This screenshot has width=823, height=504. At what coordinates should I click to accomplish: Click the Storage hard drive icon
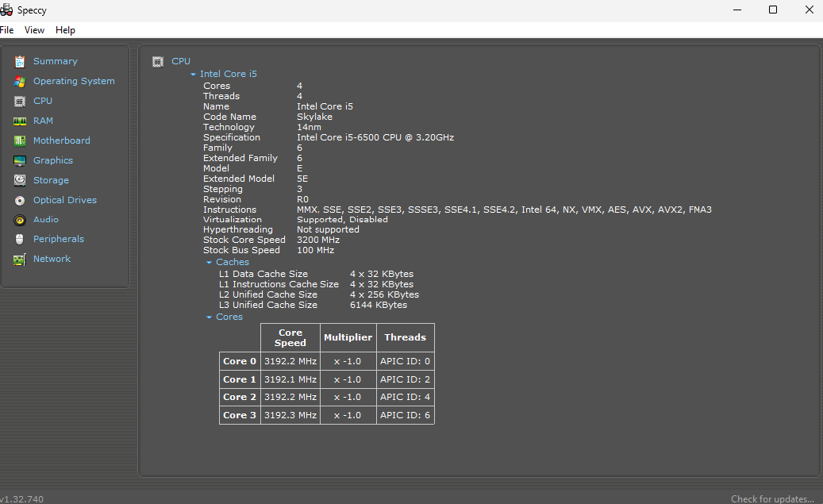[19, 181]
